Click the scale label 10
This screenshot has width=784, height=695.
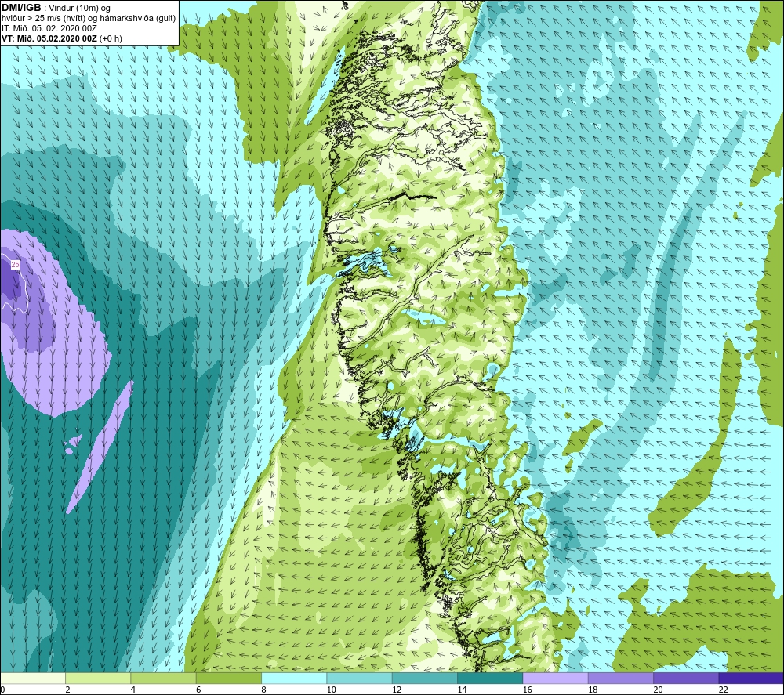[332, 690]
